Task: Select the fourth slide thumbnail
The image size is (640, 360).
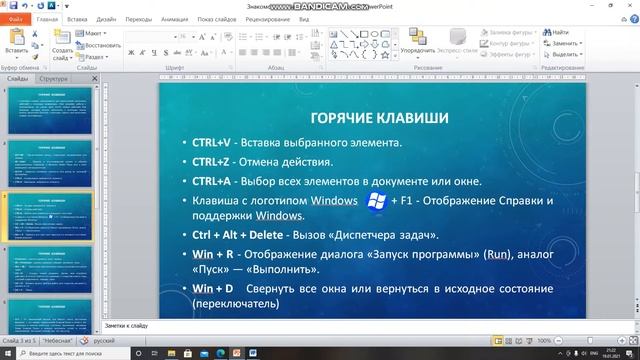Action: pyautogui.click(x=50, y=270)
